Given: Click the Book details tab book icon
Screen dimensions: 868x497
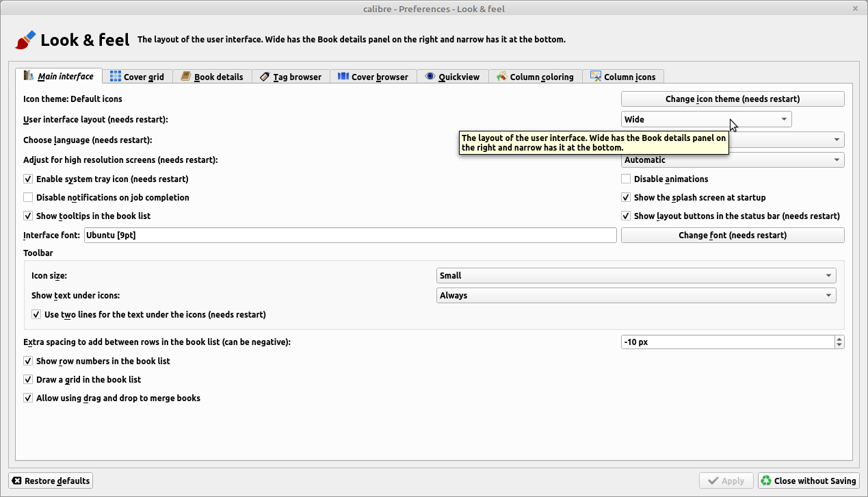Looking at the screenshot, I should tap(185, 77).
